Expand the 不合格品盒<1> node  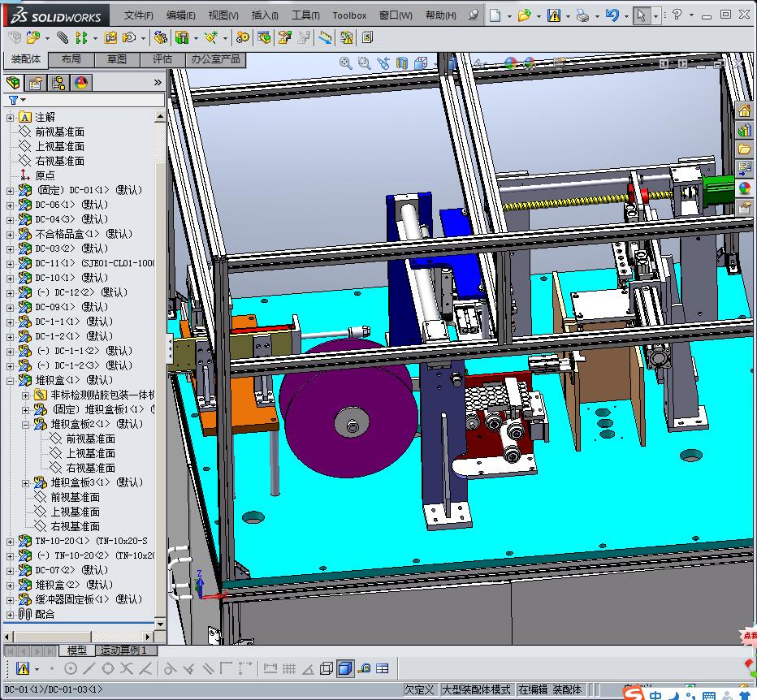pos(10,235)
